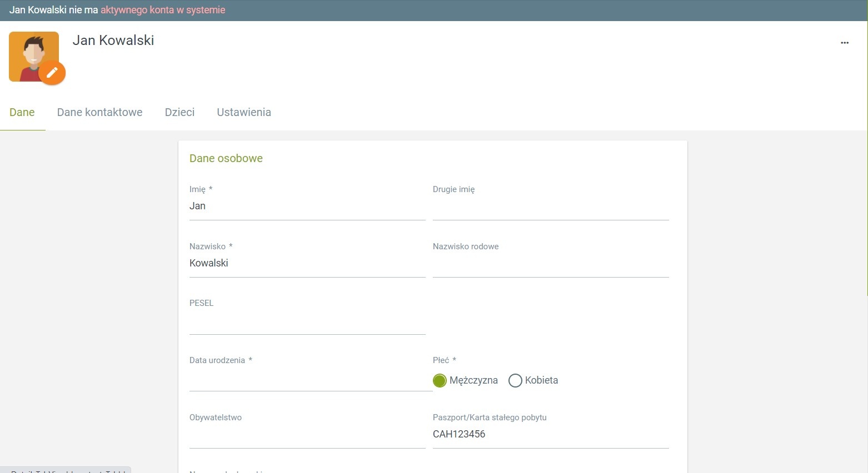Switch to the Dane tab
Screen dimensions: 868x473
pyautogui.click(x=22, y=112)
